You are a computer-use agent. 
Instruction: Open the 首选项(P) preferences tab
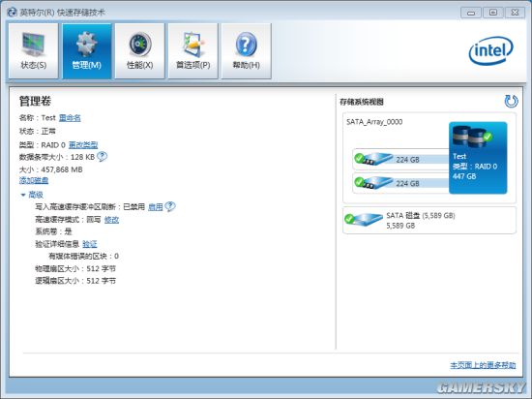point(192,51)
